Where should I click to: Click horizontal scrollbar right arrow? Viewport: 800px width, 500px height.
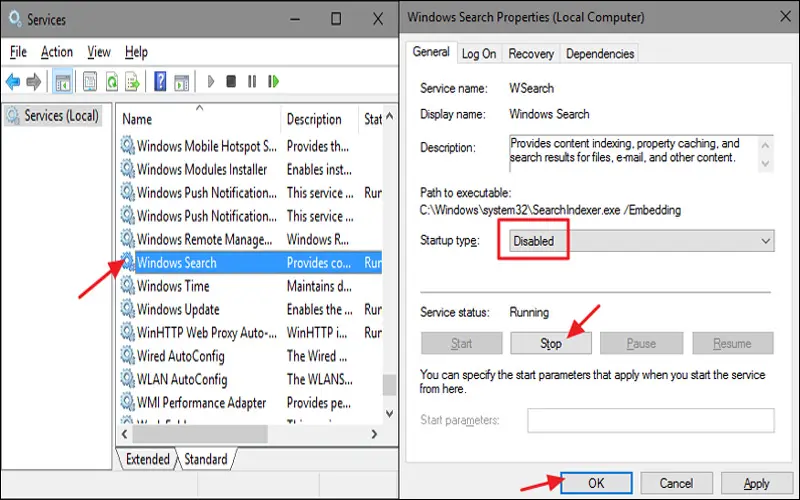(x=374, y=434)
